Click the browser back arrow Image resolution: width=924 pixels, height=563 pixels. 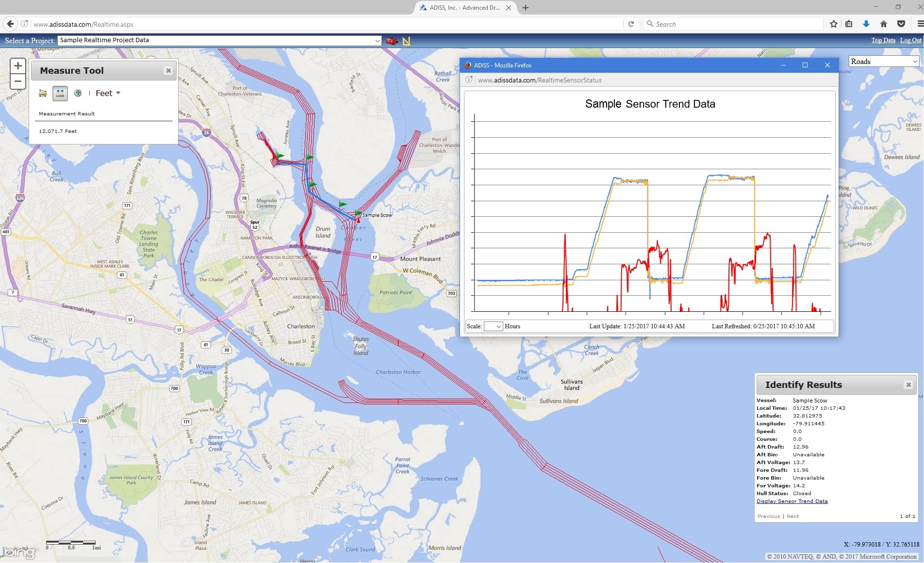(x=10, y=24)
